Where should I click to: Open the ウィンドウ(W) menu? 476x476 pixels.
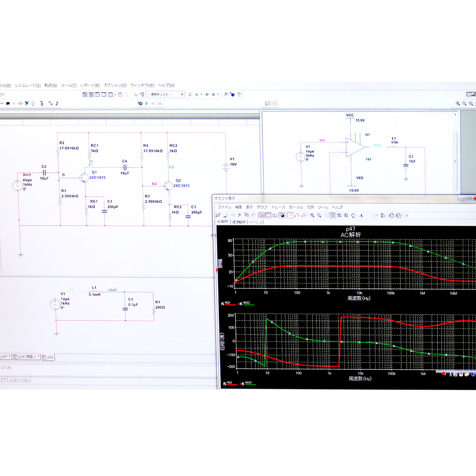142,85
